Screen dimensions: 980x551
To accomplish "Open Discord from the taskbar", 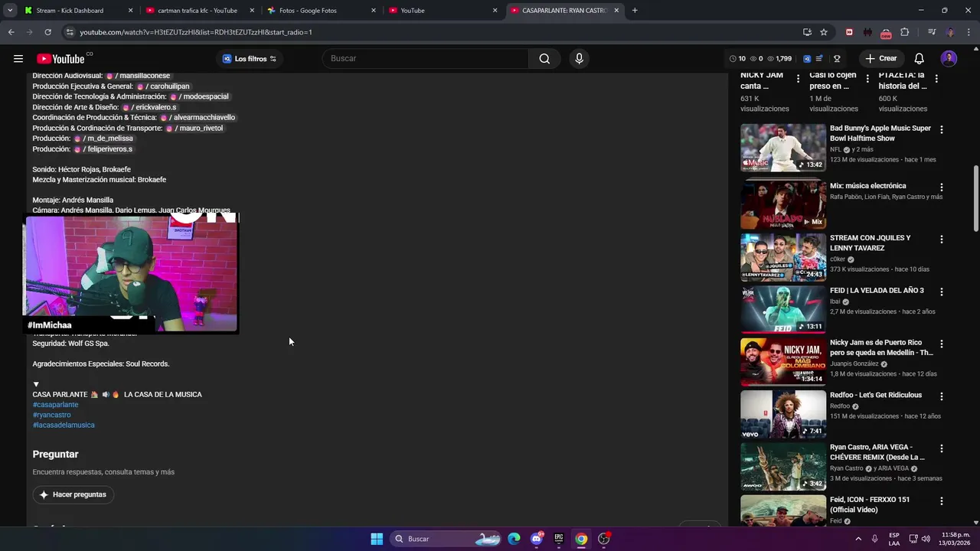I will coord(537,539).
